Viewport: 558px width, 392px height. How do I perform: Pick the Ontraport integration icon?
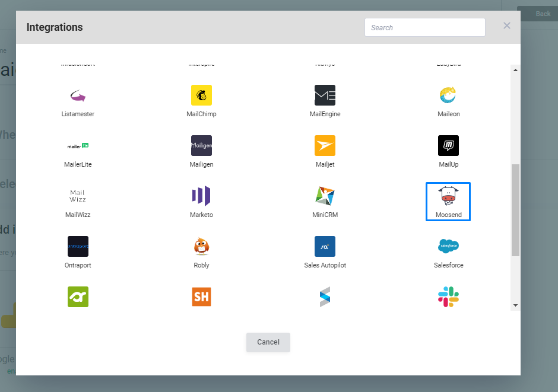78,247
